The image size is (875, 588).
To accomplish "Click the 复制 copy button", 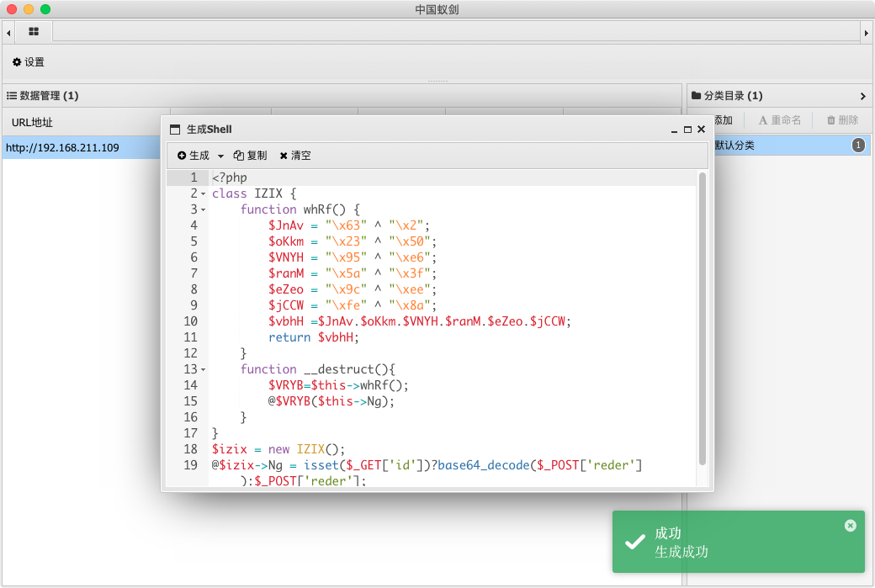I will [x=250, y=156].
